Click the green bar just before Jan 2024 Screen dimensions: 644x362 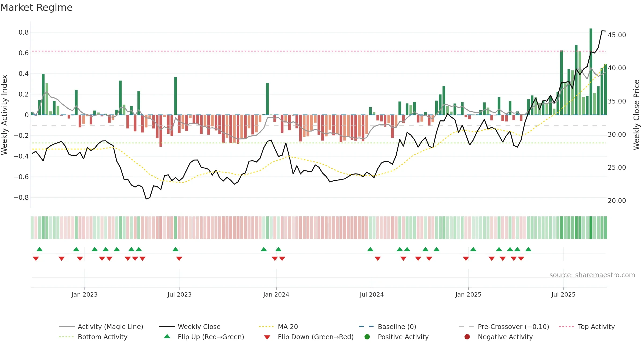[267, 99]
